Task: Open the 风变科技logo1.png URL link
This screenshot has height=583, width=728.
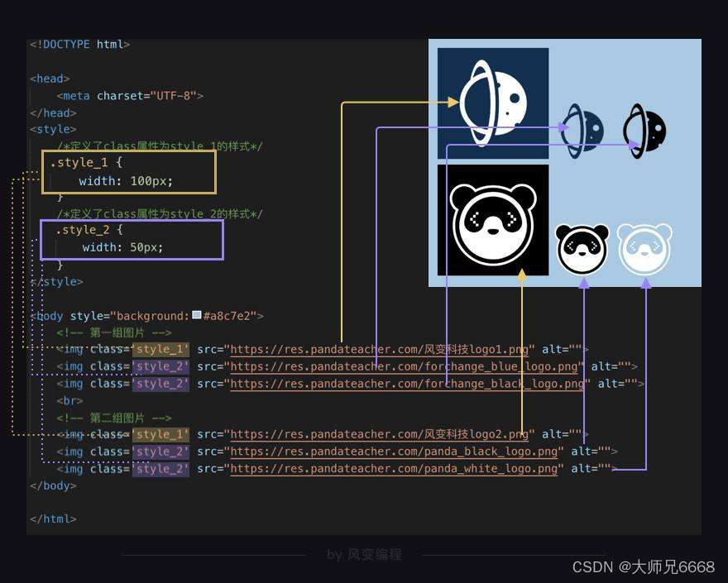Action: click(380, 350)
